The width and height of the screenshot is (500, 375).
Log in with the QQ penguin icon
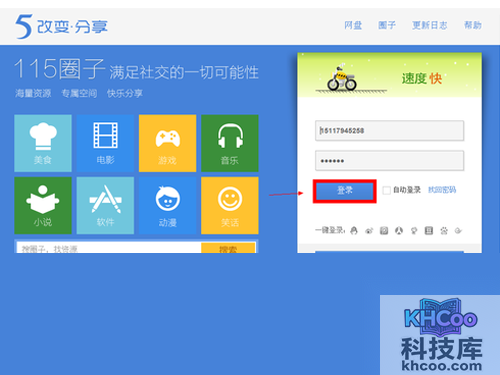[x=354, y=230]
